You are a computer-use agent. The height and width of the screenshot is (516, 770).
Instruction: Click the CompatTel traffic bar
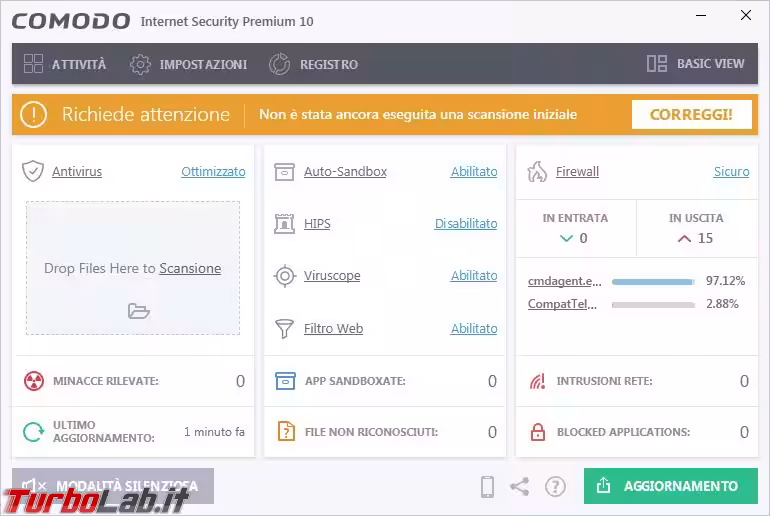coord(653,305)
